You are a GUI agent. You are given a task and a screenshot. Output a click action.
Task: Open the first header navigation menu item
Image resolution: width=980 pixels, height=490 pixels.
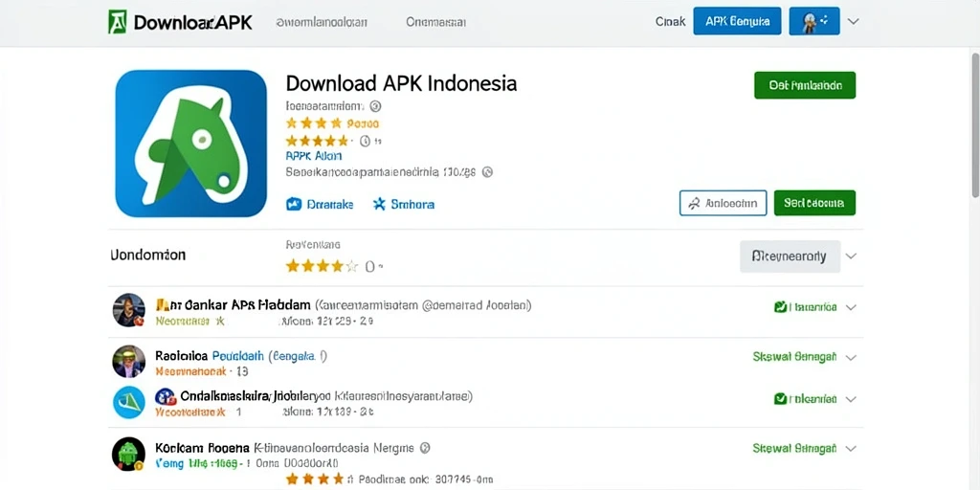[x=322, y=23]
